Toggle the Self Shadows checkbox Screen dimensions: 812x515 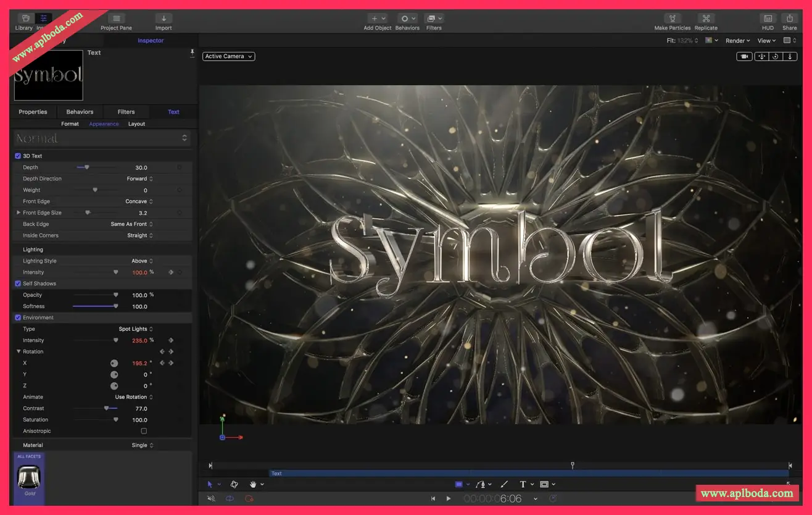[x=18, y=283]
